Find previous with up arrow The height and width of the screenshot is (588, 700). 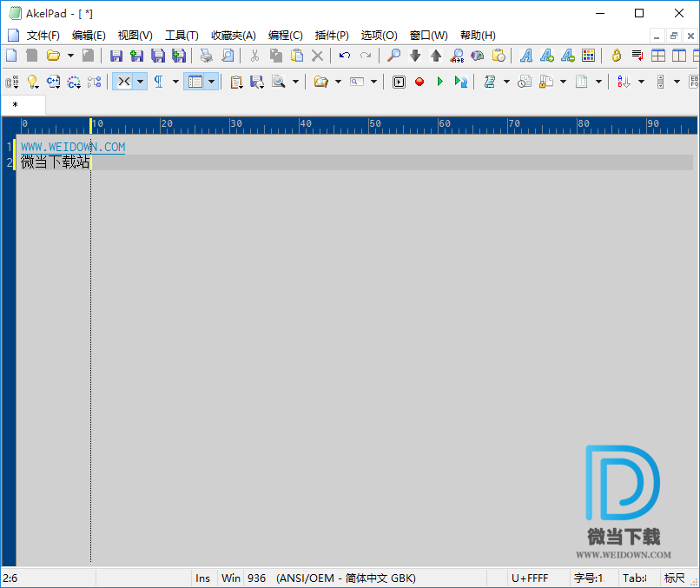pyautogui.click(x=436, y=56)
